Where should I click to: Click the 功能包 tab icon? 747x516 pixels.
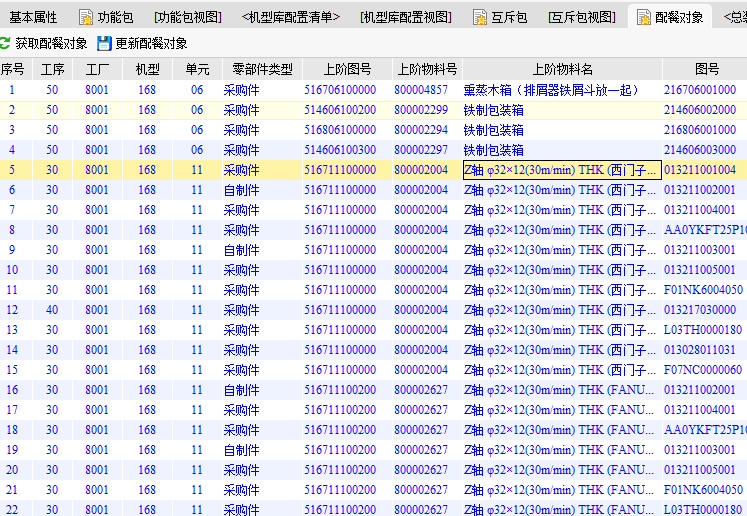(x=86, y=18)
